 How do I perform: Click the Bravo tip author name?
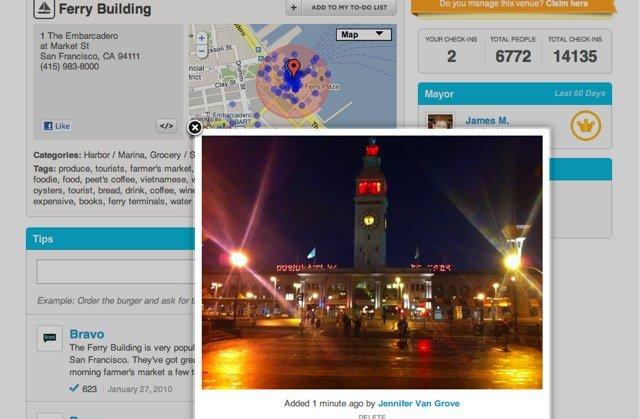[87, 334]
